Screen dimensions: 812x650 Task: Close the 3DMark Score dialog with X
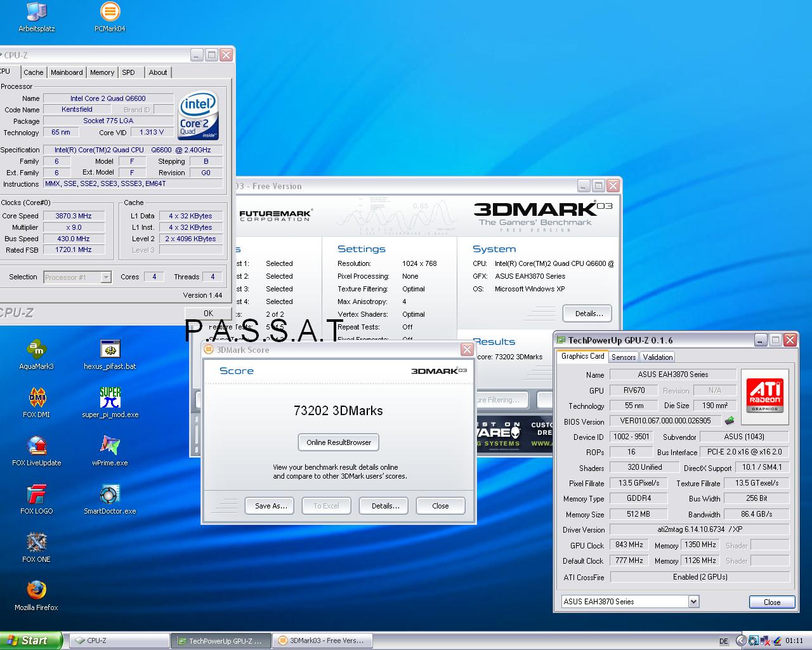click(x=467, y=350)
